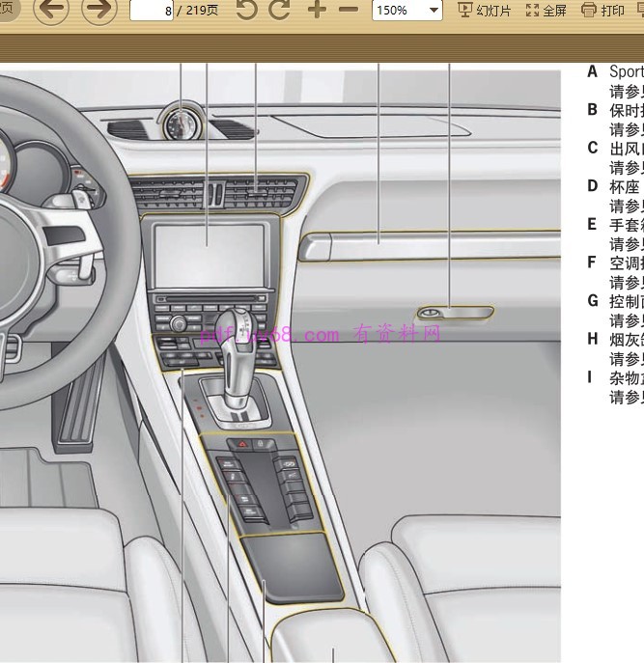This screenshot has height=663, width=644.
Task: Open the 150% zoom level dropdown
Action: 434,11
